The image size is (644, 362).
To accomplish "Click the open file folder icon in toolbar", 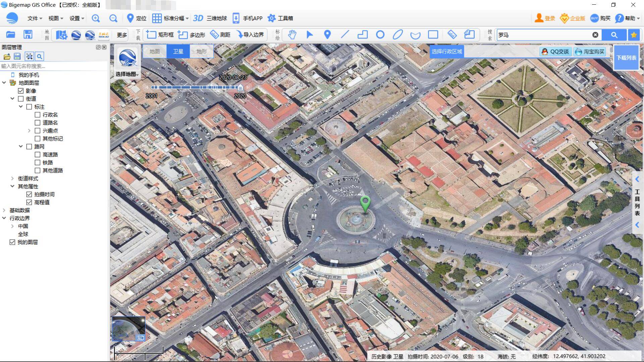I will [11, 35].
